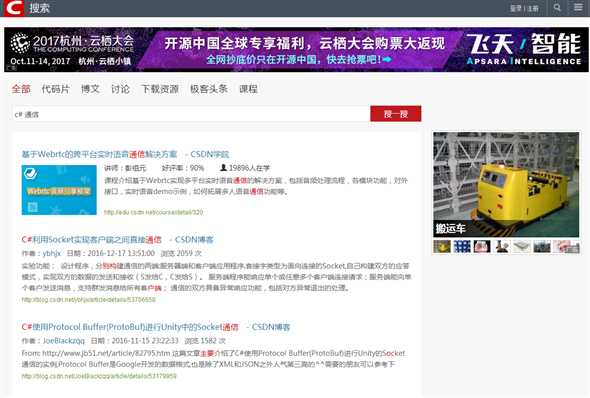Focus the search box containing 'c# 通信'
This screenshot has height=398, width=590.
click(x=191, y=114)
